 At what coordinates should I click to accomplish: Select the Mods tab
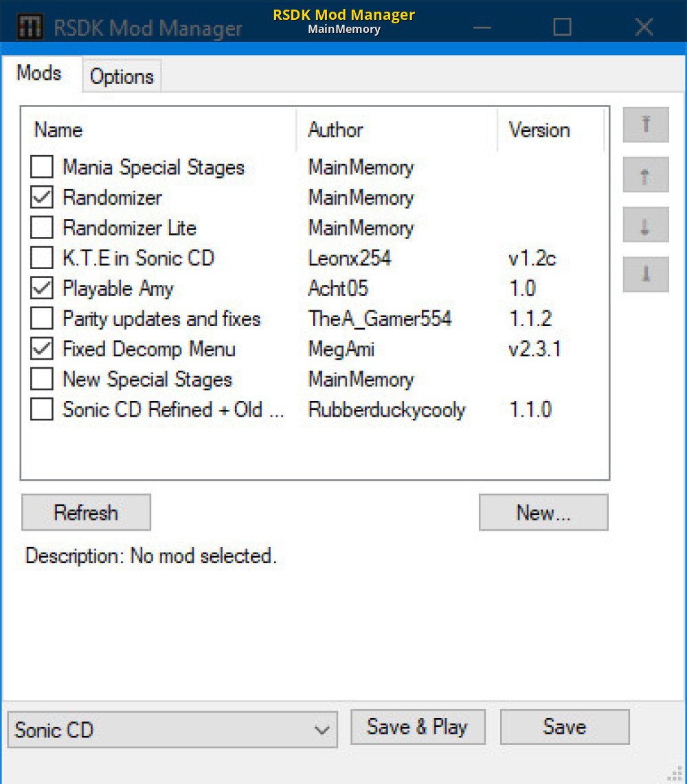(39, 73)
